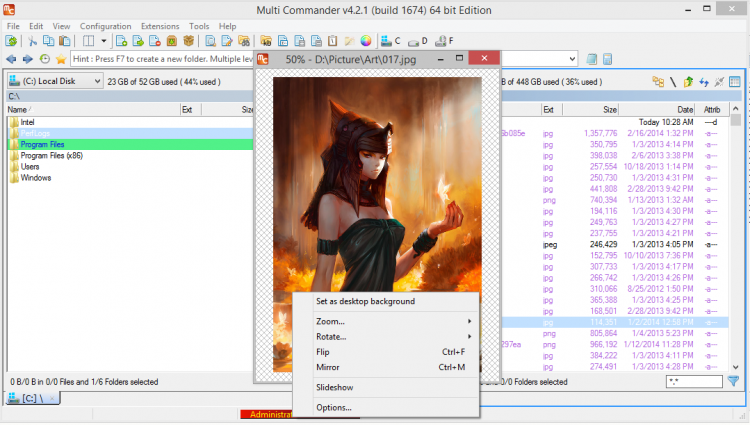The image size is (750, 425).
Task: Open the calculator icon beside command line
Action: [x=607, y=59]
